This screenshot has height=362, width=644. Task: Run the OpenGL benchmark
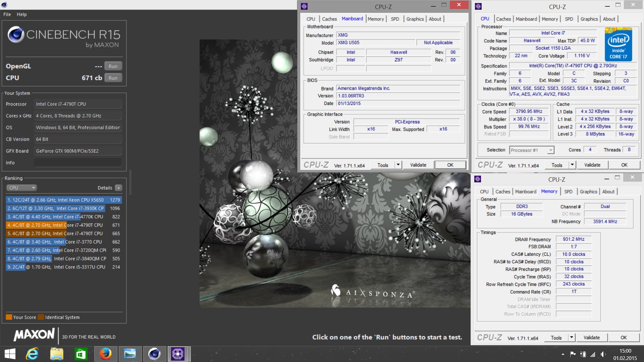click(113, 66)
